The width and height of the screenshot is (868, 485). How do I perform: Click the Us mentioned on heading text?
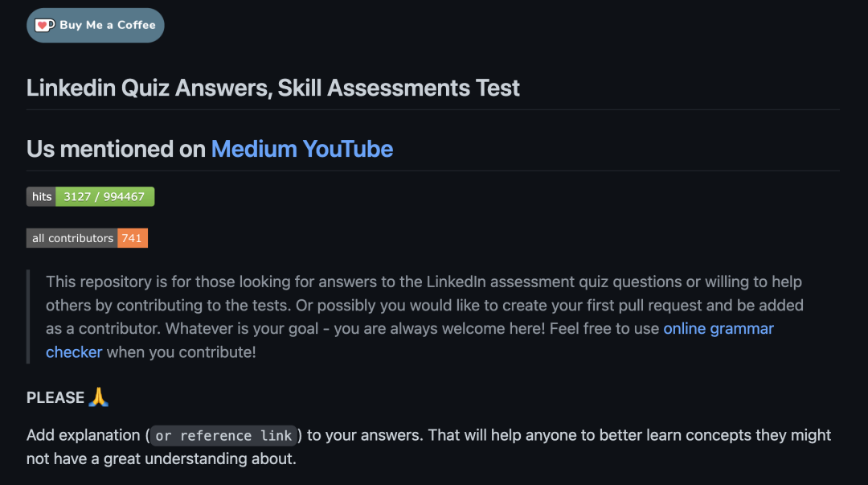click(117, 149)
